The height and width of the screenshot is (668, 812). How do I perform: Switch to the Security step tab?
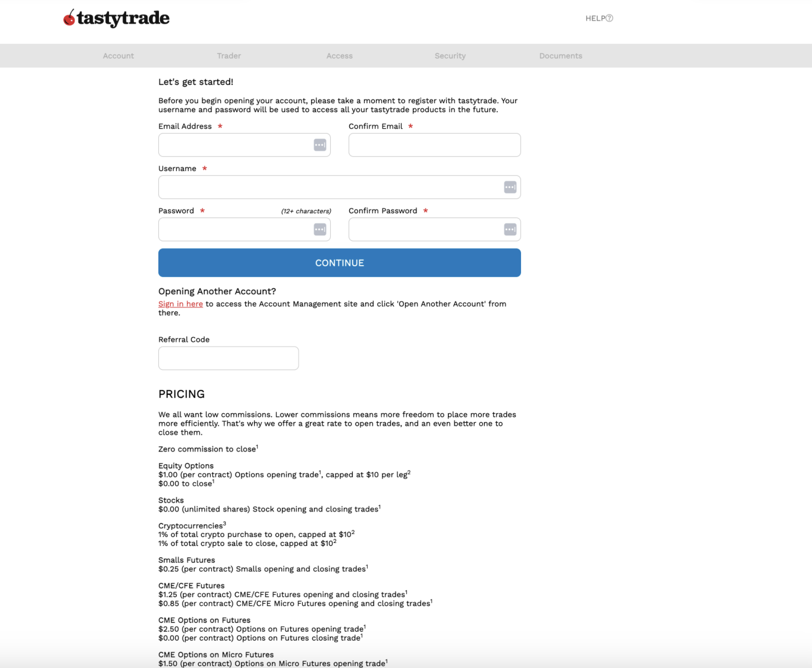[x=450, y=56]
